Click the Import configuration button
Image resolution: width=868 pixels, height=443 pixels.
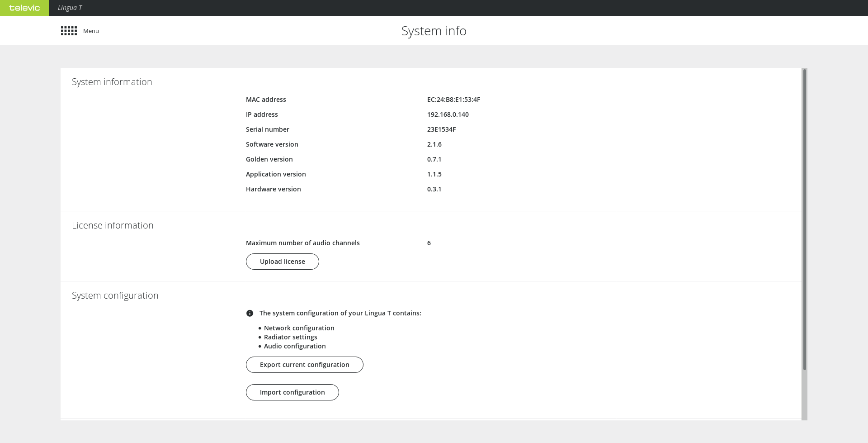tap(292, 392)
